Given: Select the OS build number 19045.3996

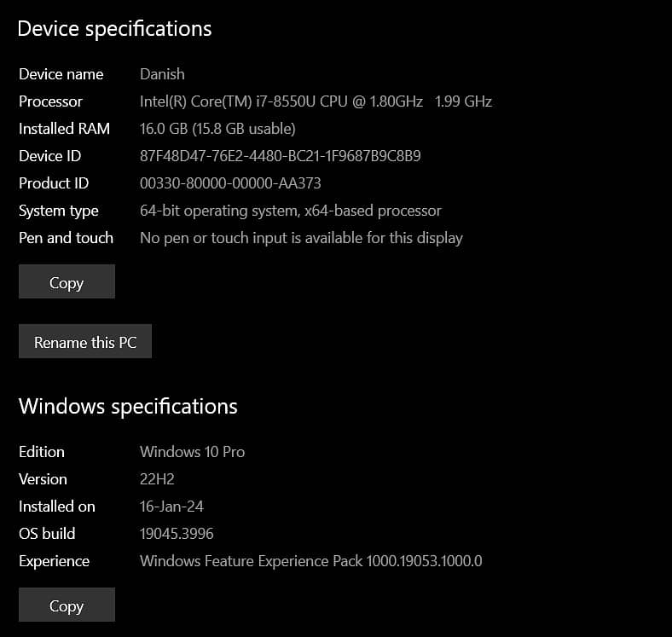Looking at the screenshot, I should click(x=177, y=534).
